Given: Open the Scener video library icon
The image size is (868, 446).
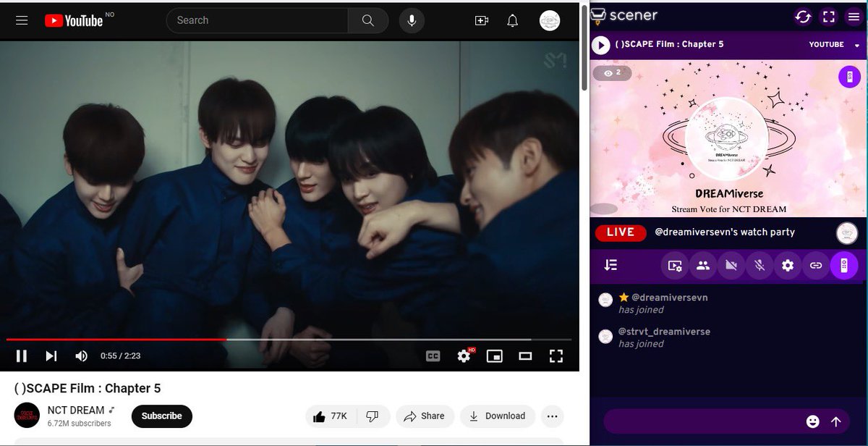Looking at the screenshot, I should click(x=674, y=266).
